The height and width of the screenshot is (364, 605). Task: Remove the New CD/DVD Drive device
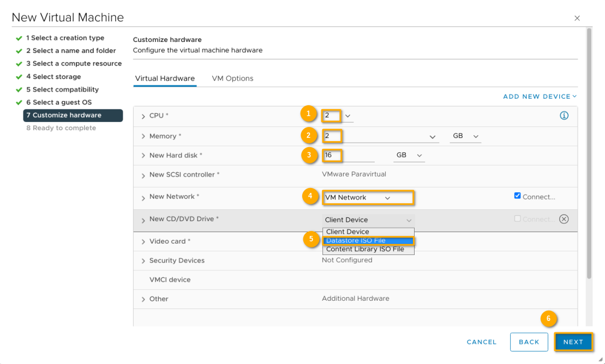tap(564, 219)
